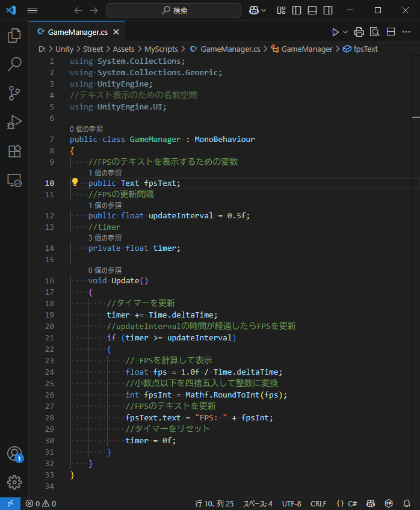Minimize the VS Code window

coord(350,10)
